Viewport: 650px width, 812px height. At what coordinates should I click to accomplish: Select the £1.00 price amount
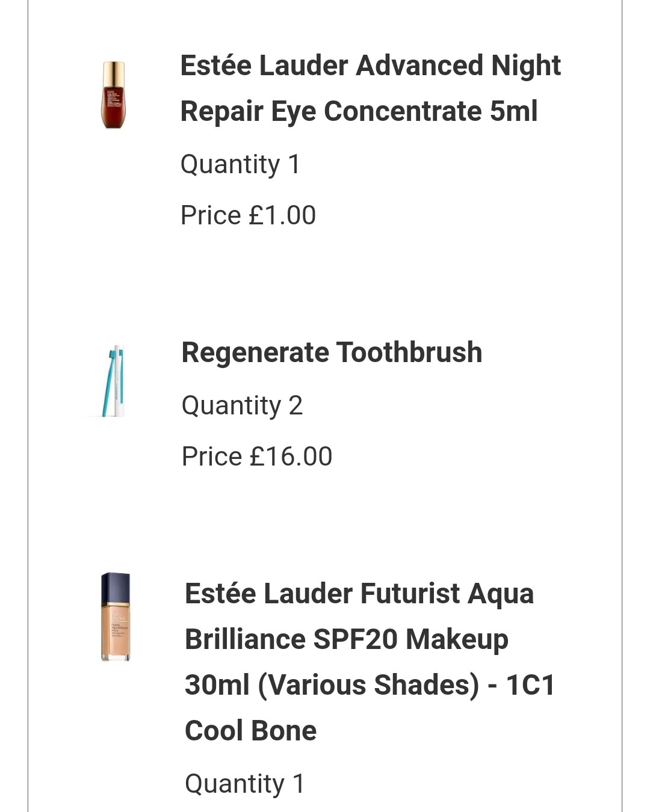coord(282,215)
